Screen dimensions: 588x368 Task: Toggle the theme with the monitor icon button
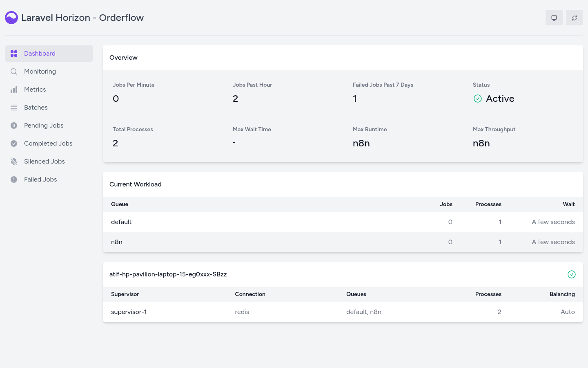(554, 18)
